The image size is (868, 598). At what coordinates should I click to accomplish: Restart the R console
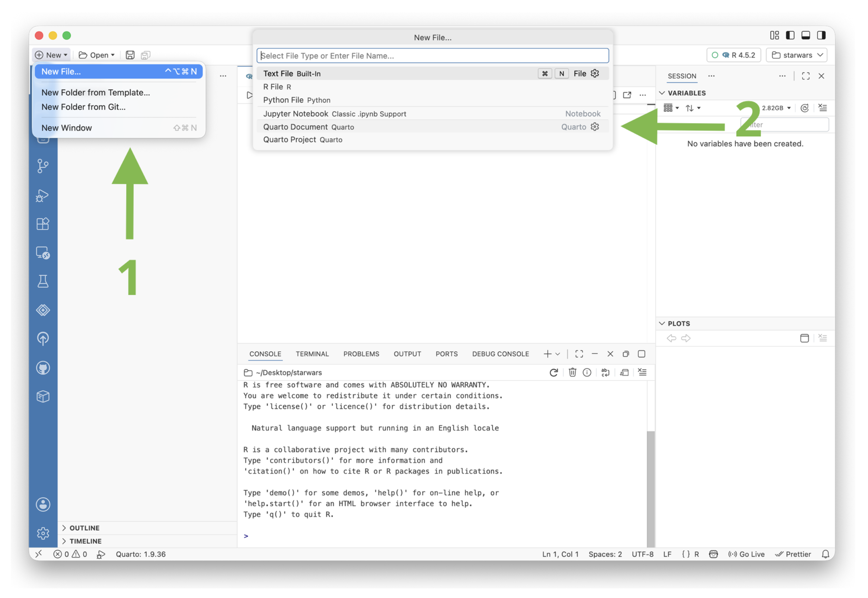553,373
